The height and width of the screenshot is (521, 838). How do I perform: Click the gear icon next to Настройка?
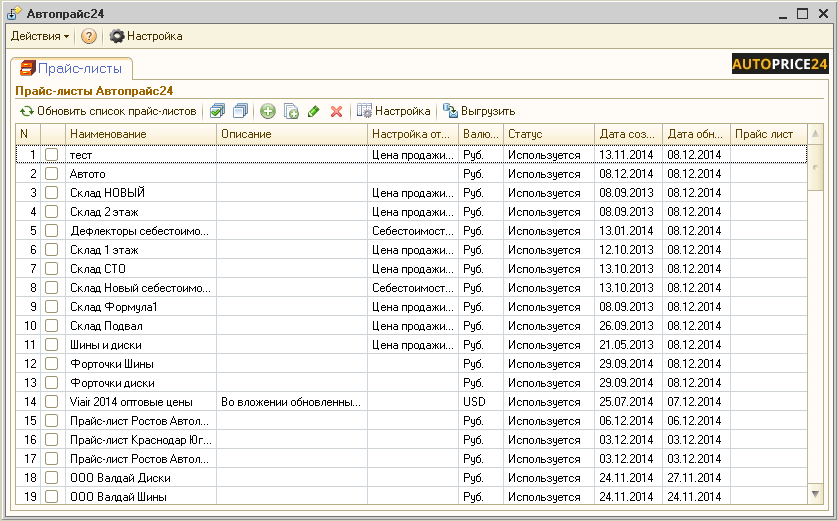[x=117, y=36]
